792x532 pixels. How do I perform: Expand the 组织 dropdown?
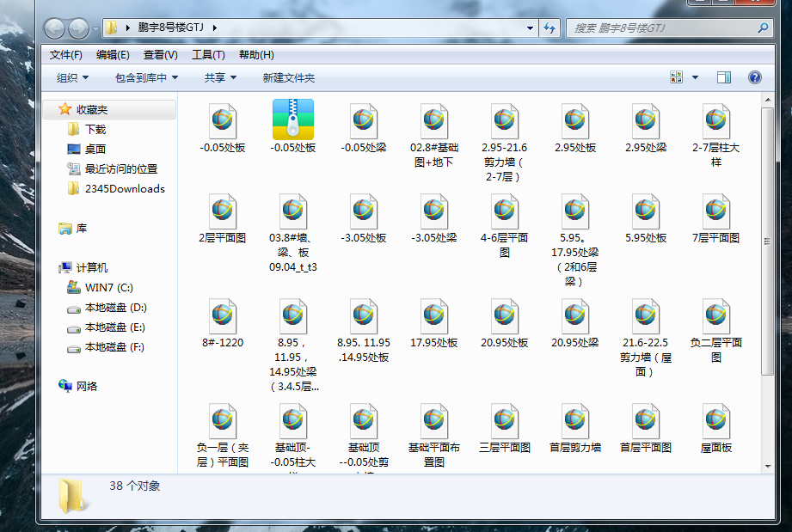click(x=73, y=77)
